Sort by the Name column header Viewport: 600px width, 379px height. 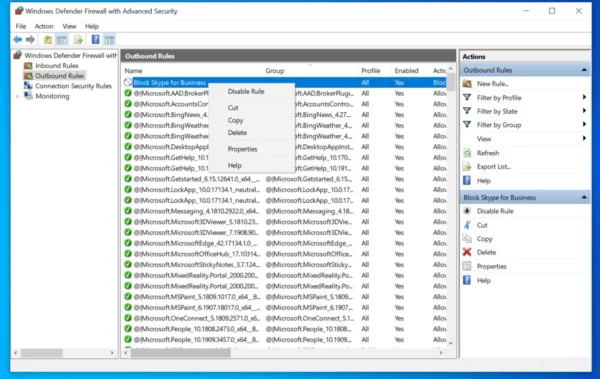pyautogui.click(x=134, y=71)
